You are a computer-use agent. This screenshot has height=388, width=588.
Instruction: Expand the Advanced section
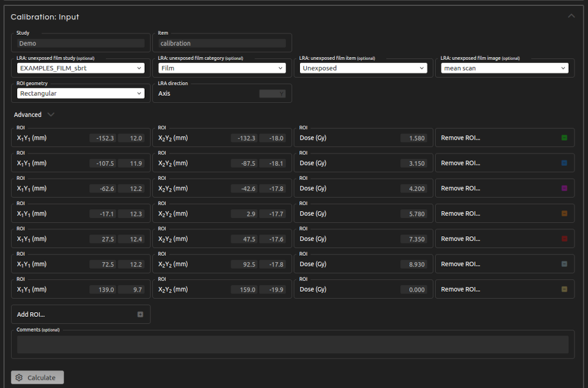[x=51, y=115]
